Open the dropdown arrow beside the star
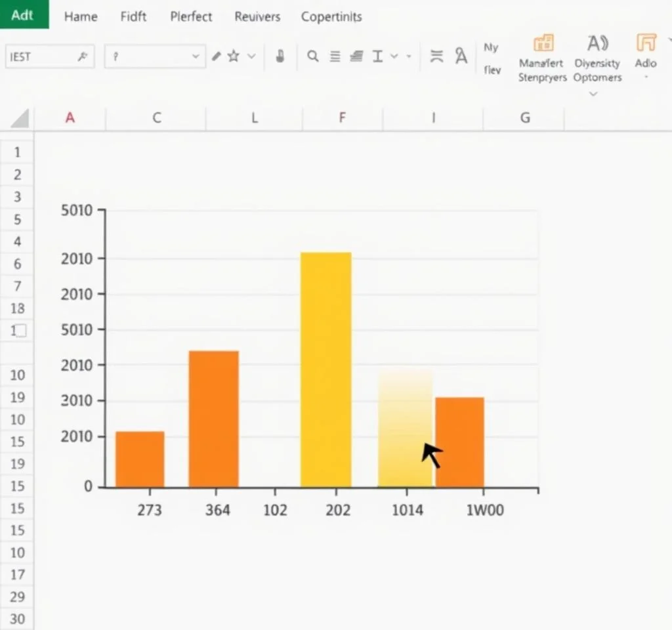Screen dimensions: 672x630 251,56
